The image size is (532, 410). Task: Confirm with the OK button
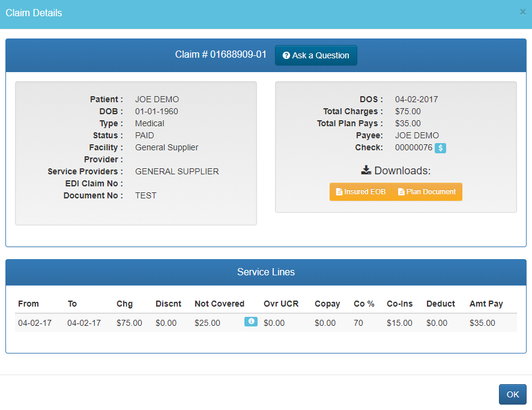click(x=512, y=394)
